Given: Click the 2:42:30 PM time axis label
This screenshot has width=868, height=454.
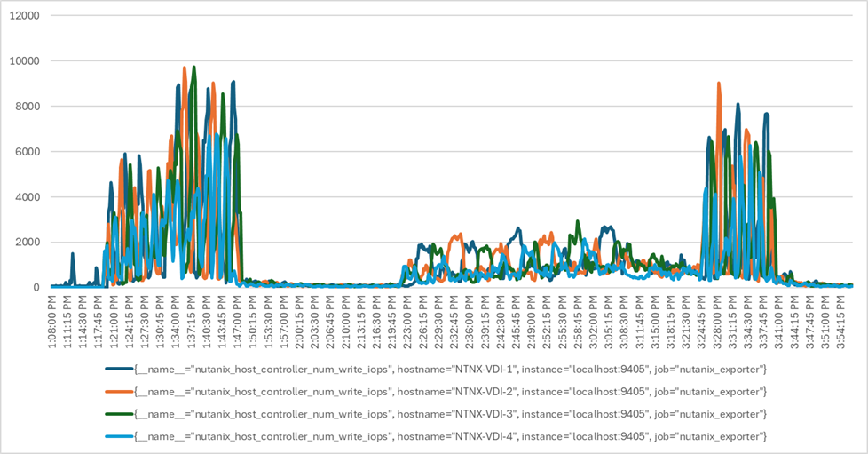Looking at the screenshot, I should (501, 323).
